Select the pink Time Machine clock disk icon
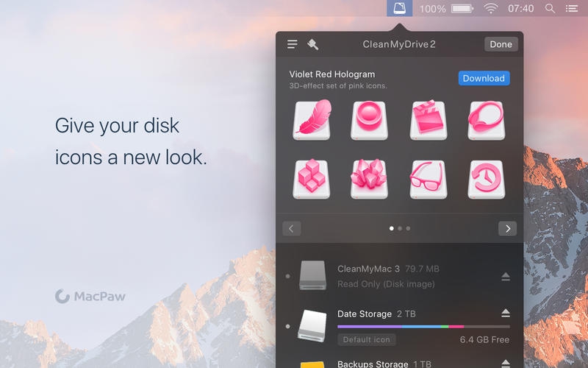Image resolution: width=588 pixels, height=368 pixels. pos(487,180)
